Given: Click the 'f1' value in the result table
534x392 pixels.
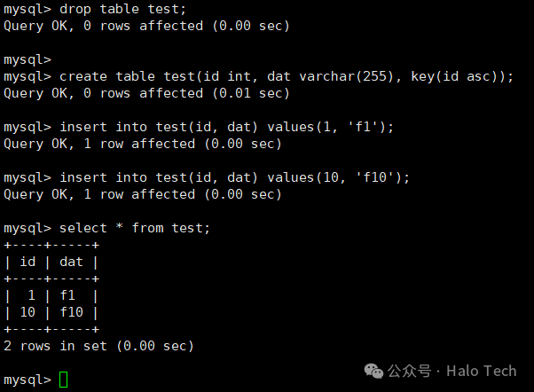Looking at the screenshot, I should (x=67, y=295).
